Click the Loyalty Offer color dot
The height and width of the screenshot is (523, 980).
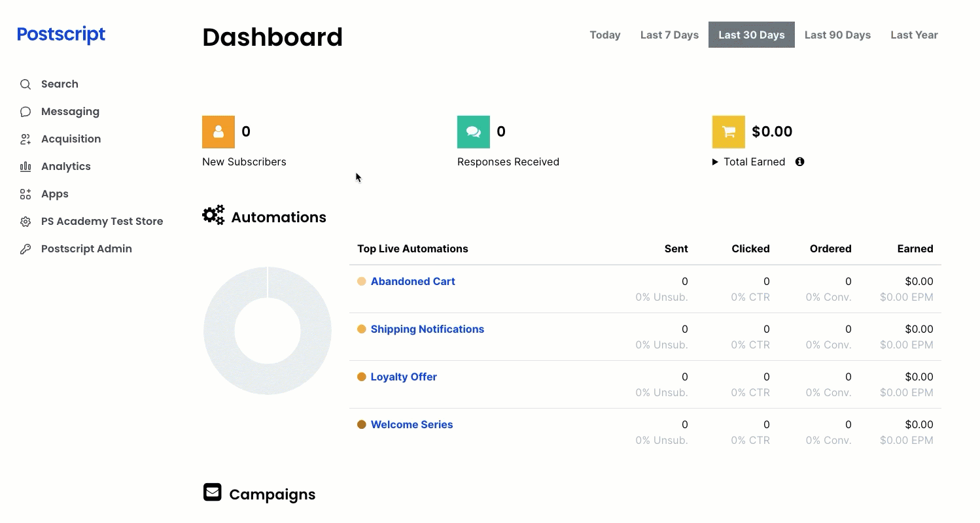coord(361,377)
